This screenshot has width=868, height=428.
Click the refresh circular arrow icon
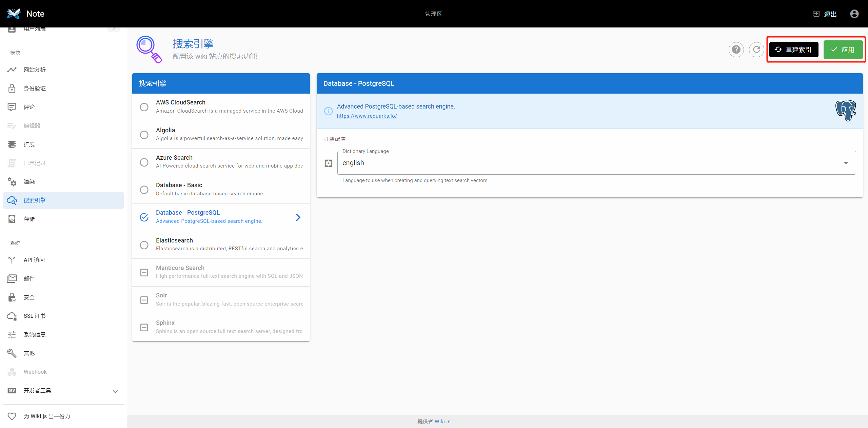click(756, 50)
